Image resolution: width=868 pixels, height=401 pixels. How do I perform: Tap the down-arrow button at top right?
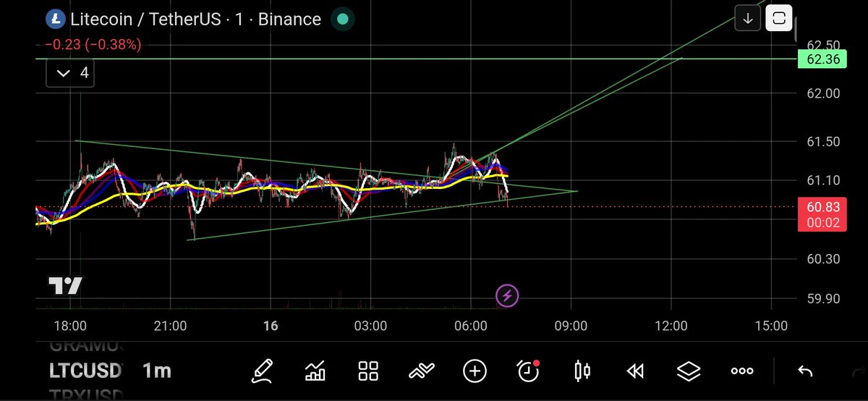(x=748, y=18)
